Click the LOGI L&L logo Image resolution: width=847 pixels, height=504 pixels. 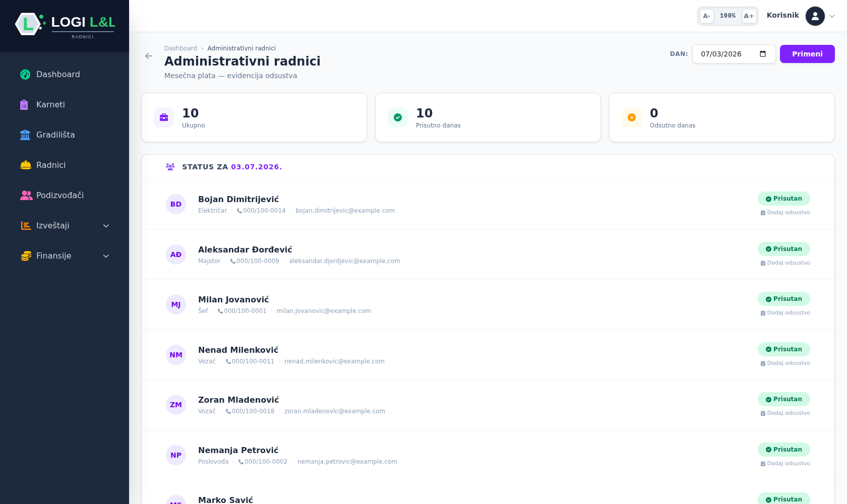coord(65,25)
